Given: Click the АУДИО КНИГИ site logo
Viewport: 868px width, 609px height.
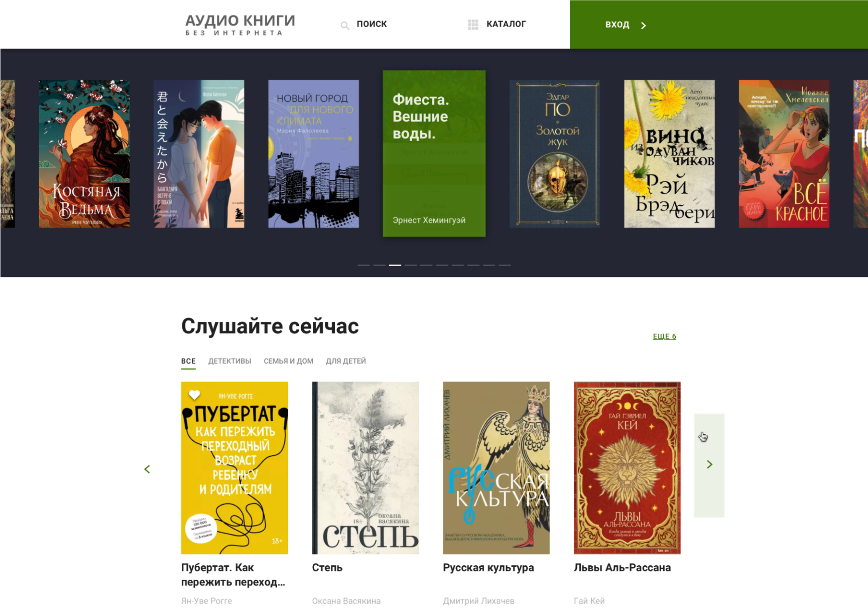Looking at the screenshot, I should pyautogui.click(x=240, y=24).
